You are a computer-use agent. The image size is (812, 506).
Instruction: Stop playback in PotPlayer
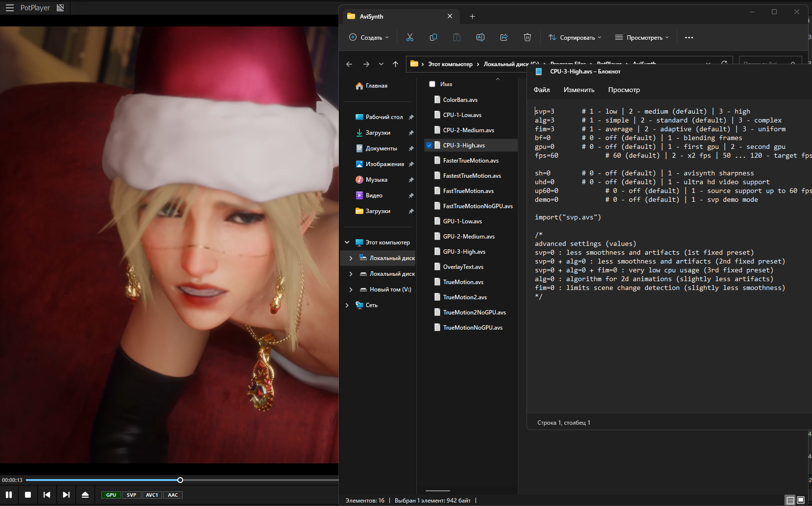tap(28, 495)
